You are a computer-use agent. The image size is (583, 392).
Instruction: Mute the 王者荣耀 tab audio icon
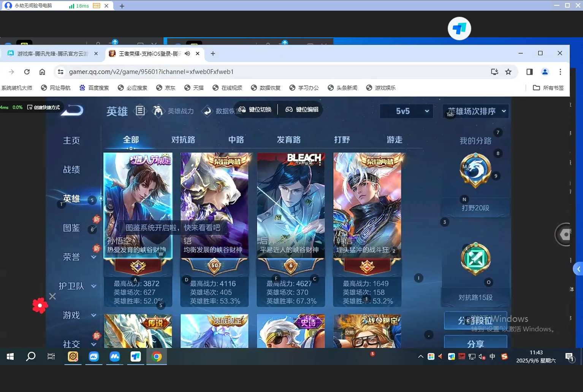coord(187,54)
